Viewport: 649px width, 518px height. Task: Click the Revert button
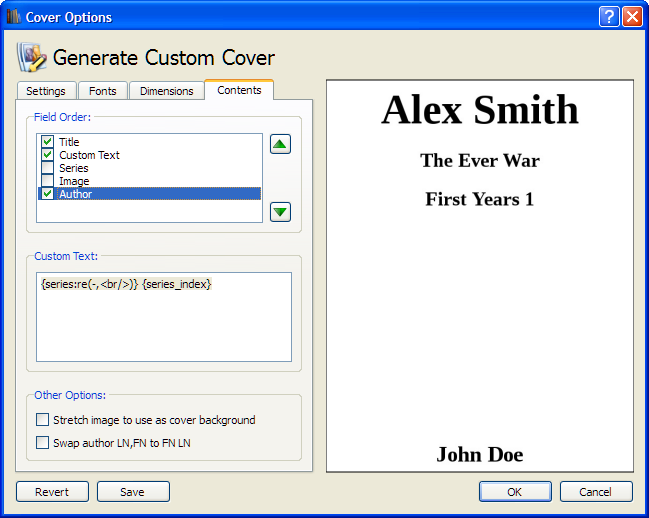[x=52, y=492]
